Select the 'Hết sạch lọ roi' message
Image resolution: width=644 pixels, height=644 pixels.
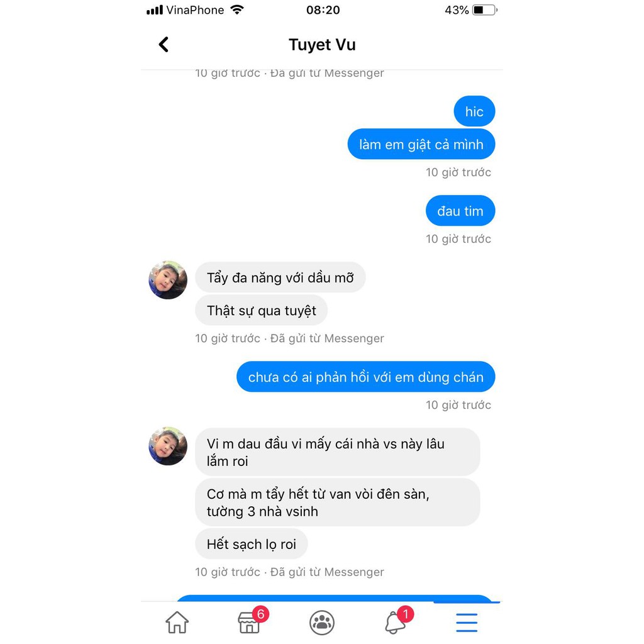252,544
